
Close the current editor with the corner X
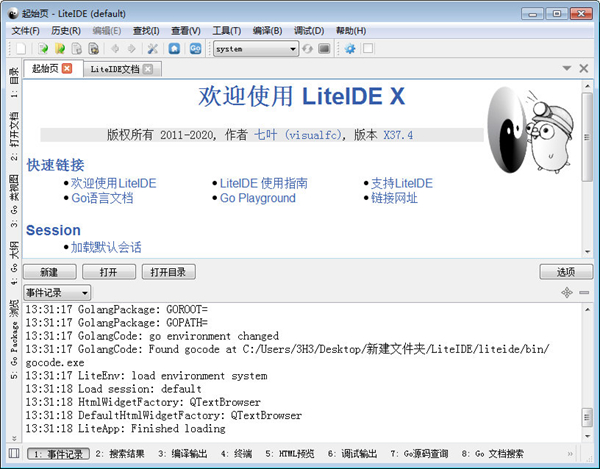(584, 68)
